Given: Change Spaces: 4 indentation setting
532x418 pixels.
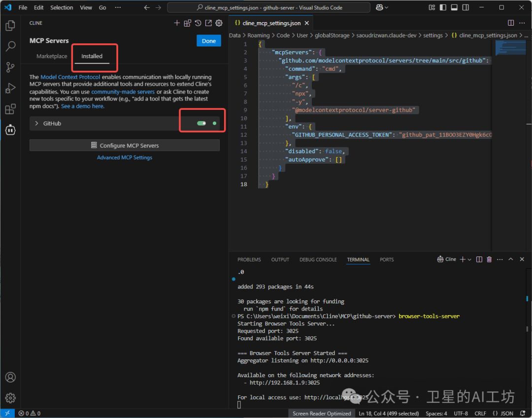Looking at the screenshot, I should tap(436, 413).
